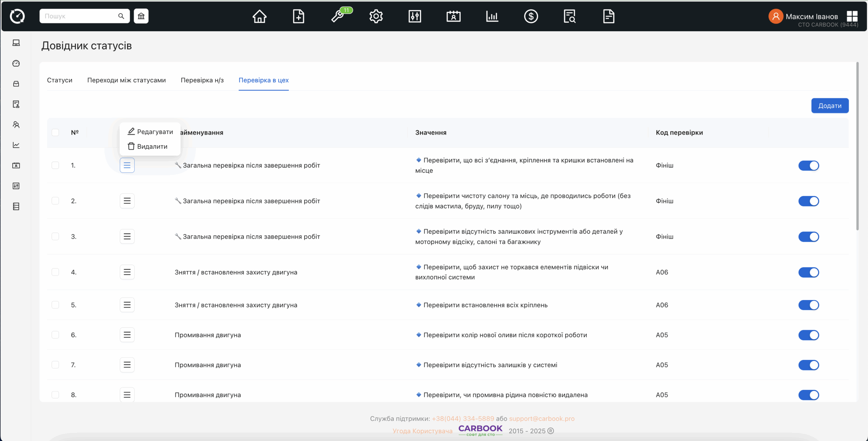Screen dimensions: 868x441
Task: Open the gear settings icon in top bar
Action: 376,16
